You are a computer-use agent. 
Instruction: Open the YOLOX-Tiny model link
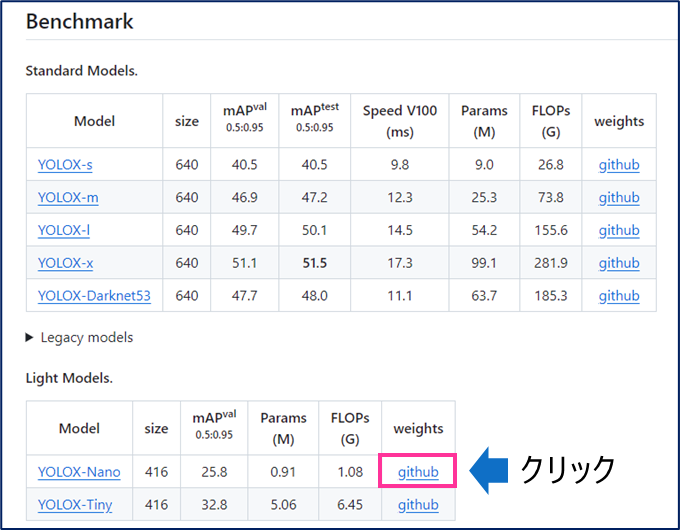click(x=75, y=505)
